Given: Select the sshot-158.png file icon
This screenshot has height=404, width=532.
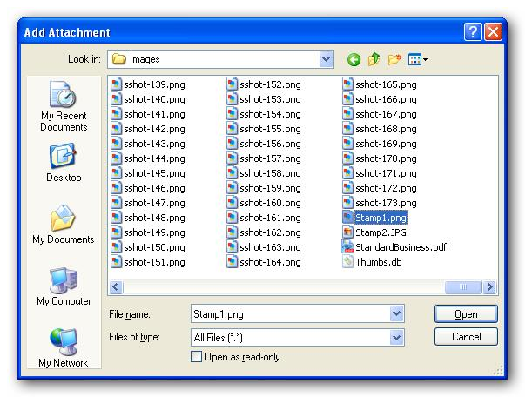Looking at the screenshot, I should click(232, 173).
